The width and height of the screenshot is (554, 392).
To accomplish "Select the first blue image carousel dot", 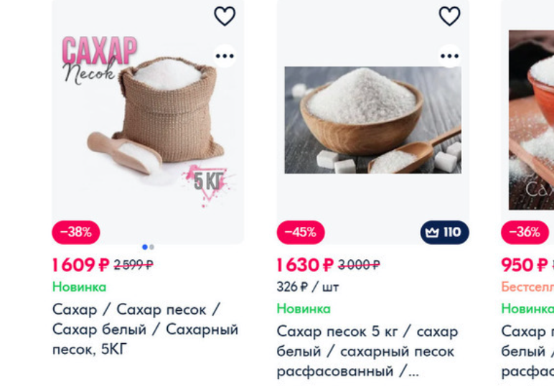I will 144,247.
